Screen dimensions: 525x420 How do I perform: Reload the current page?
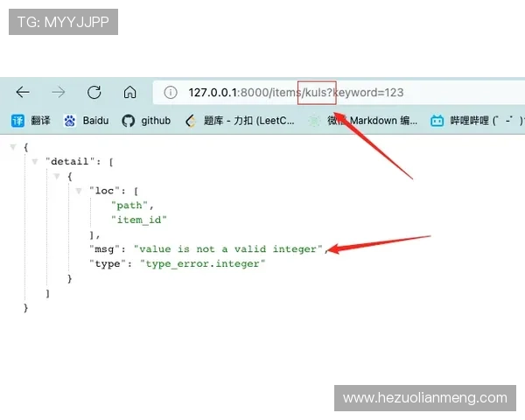tap(94, 93)
